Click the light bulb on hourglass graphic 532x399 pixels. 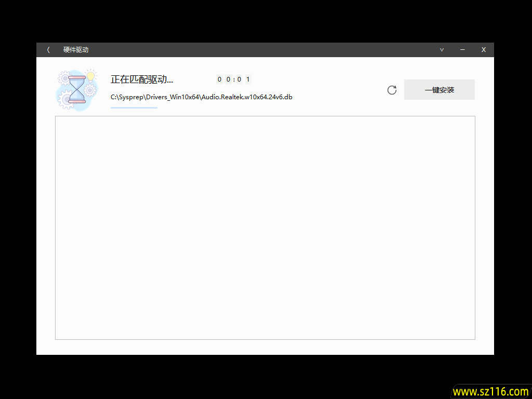pyautogui.click(x=91, y=76)
